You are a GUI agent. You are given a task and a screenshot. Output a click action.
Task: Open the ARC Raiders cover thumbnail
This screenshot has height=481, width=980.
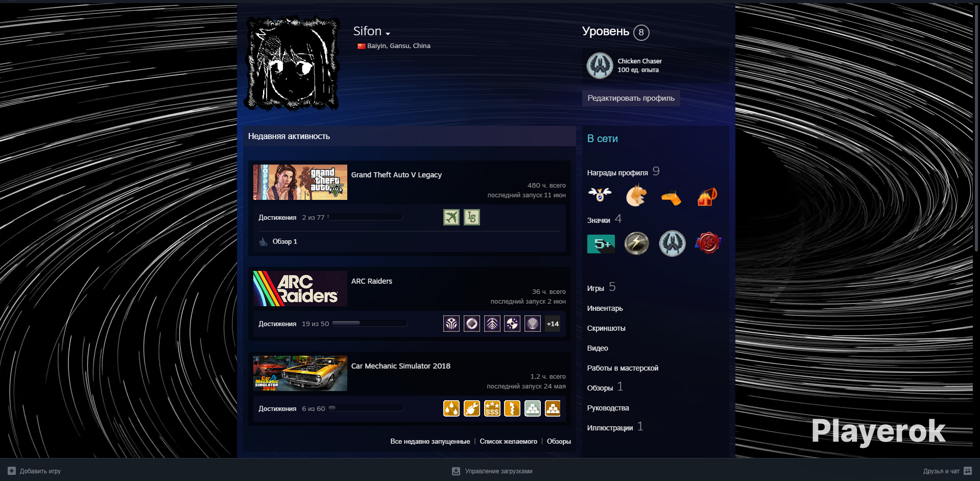click(x=300, y=288)
